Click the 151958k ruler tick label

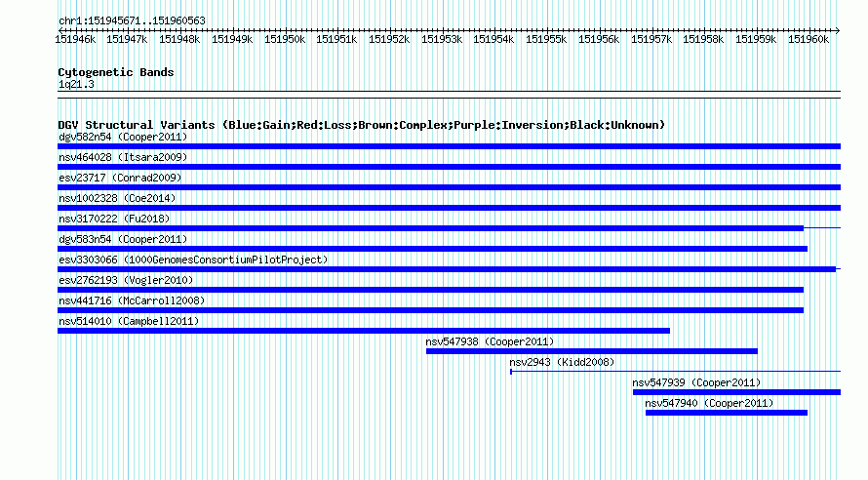click(x=703, y=39)
